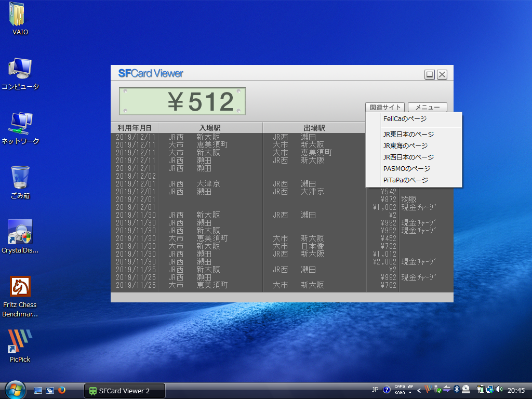Open the 関連サイト menu button
532x399 pixels.
[x=385, y=107]
